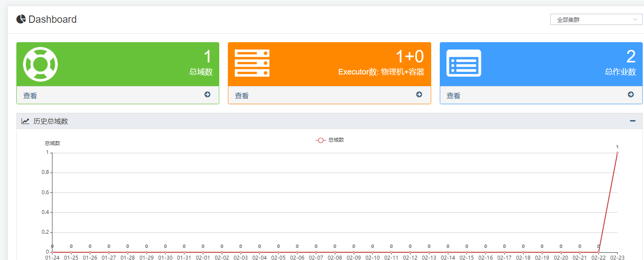This screenshot has height=260, width=644.
Task: Click the peak value label 1 above the chart line
Action: [617, 146]
